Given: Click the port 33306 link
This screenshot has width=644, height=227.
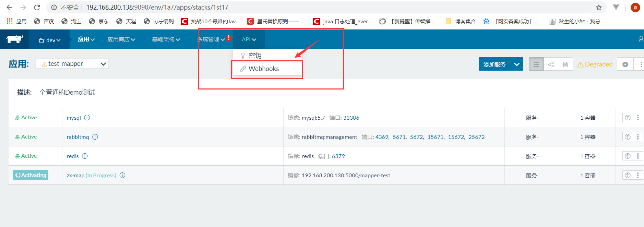Looking at the screenshot, I should click(351, 118).
